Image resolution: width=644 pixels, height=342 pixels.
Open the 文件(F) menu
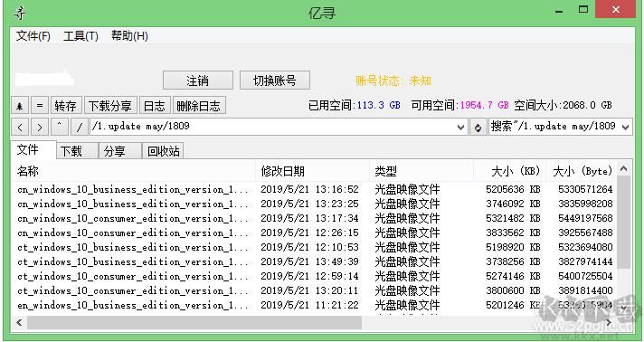tap(33, 36)
